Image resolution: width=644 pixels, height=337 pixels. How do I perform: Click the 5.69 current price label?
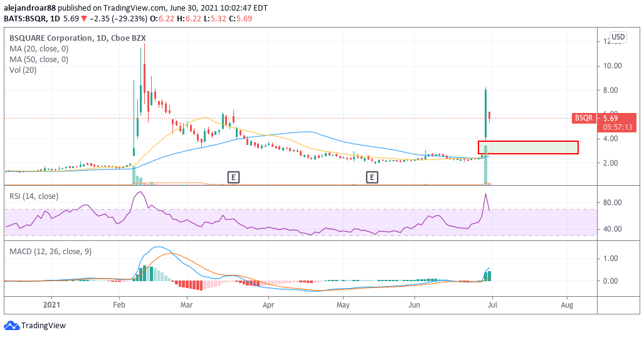pos(610,119)
